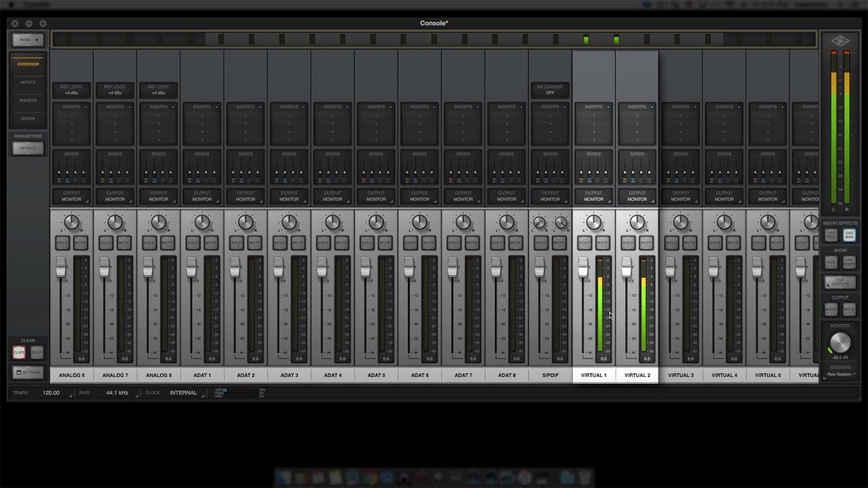Viewport: 868px width, 488px height.
Task: Enable UAD REC insert effects
Action: [831, 235]
